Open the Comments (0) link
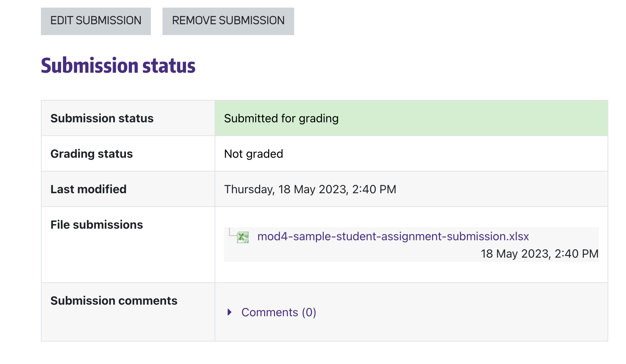The width and height of the screenshot is (626, 364). (279, 312)
